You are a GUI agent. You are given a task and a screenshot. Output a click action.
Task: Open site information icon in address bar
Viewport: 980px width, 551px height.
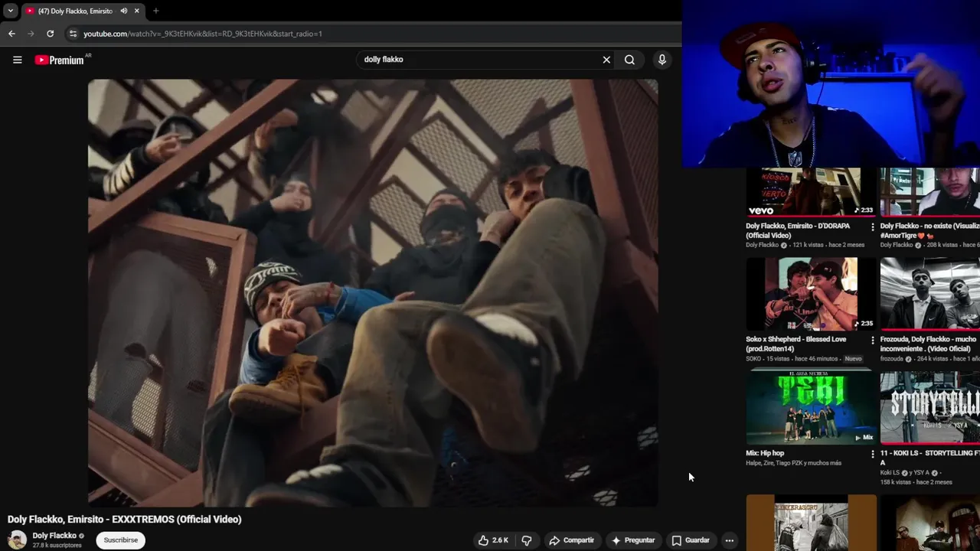pyautogui.click(x=73, y=34)
